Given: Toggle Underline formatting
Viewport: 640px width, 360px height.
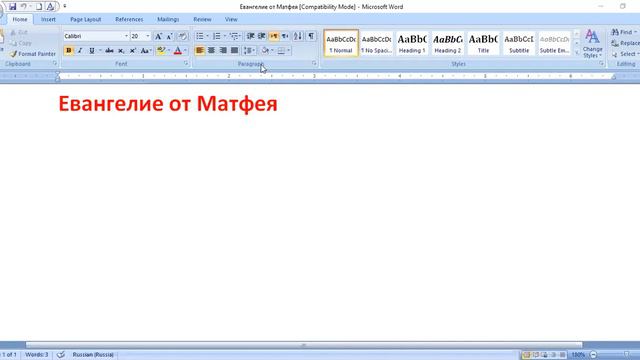Looking at the screenshot, I should [92, 51].
